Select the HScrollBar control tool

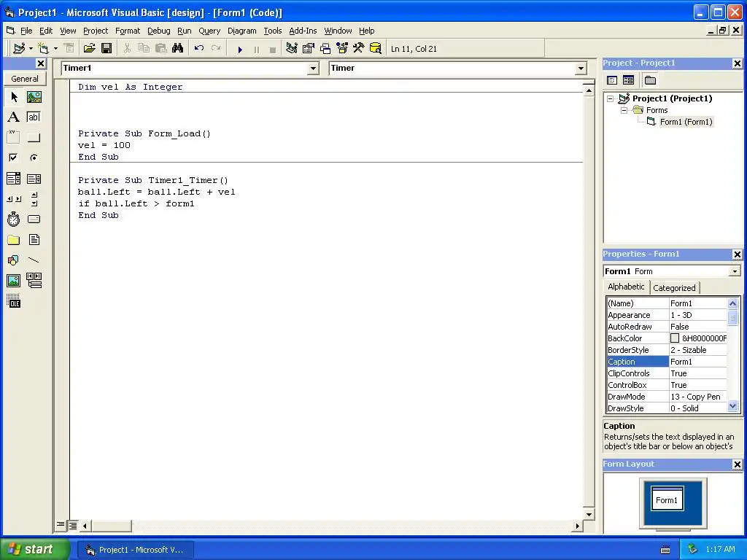(14, 199)
